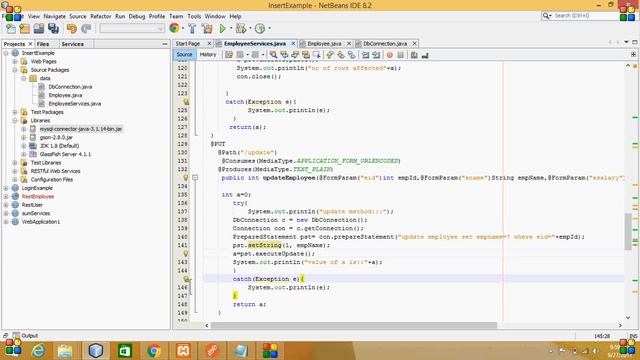Click the vertical scrollbar thumb in editor
640x360 pixels.
[x=628, y=231]
